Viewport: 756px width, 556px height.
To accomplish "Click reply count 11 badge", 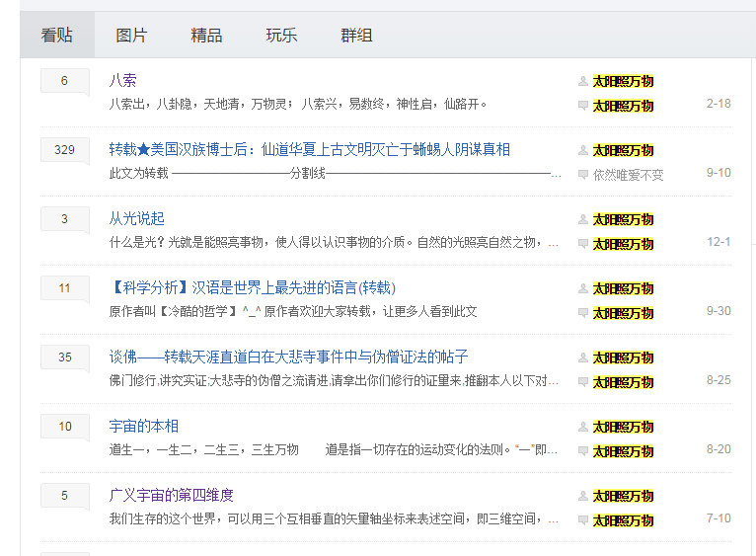I will point(64,288).
